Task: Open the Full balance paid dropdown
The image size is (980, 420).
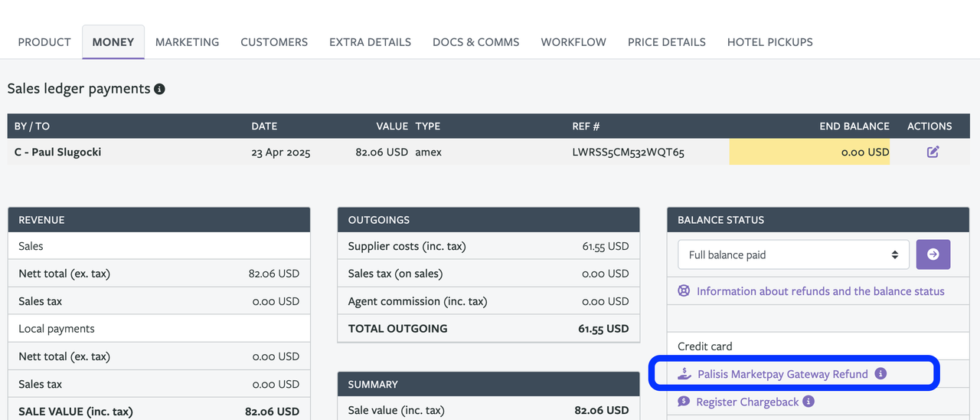Action: point(793,254)
